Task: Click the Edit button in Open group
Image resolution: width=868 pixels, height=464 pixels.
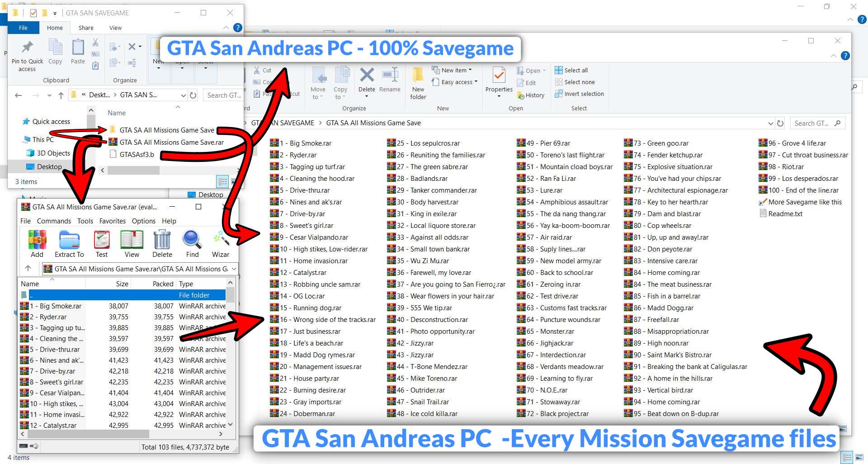Action: (x=526, y=83)
